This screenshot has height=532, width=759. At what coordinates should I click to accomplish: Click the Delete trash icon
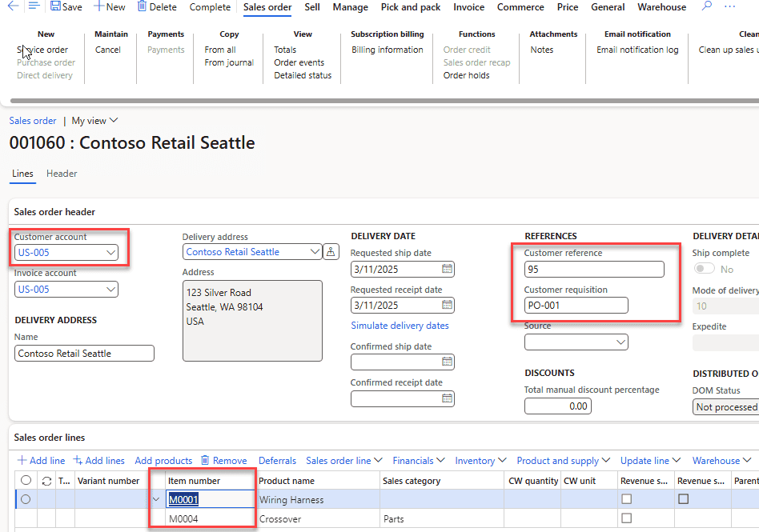coord(142,6)
